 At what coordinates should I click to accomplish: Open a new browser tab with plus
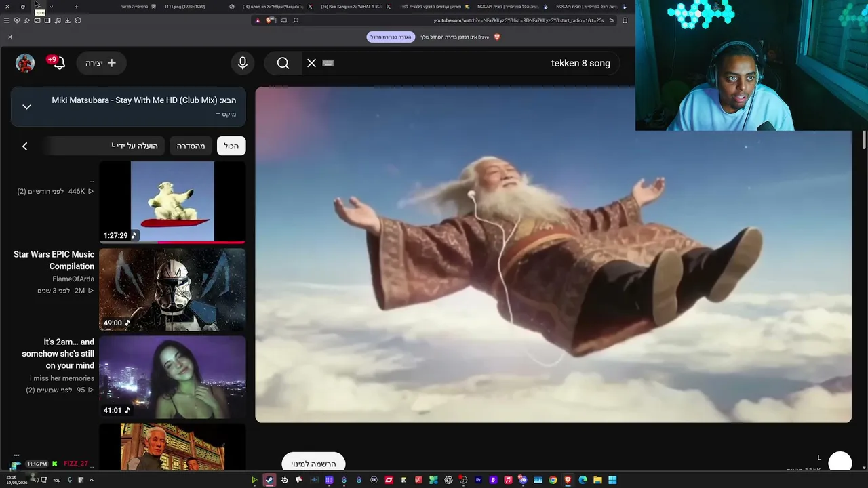coord(76,7)
